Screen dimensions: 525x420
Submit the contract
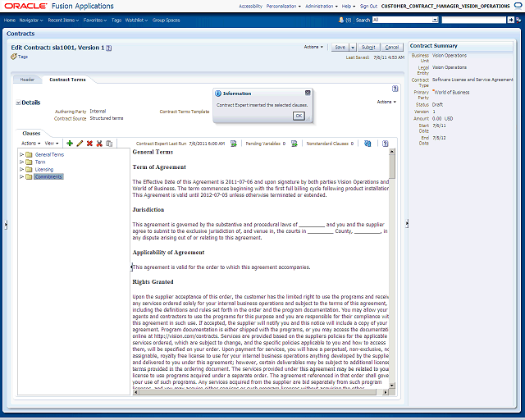368,48
